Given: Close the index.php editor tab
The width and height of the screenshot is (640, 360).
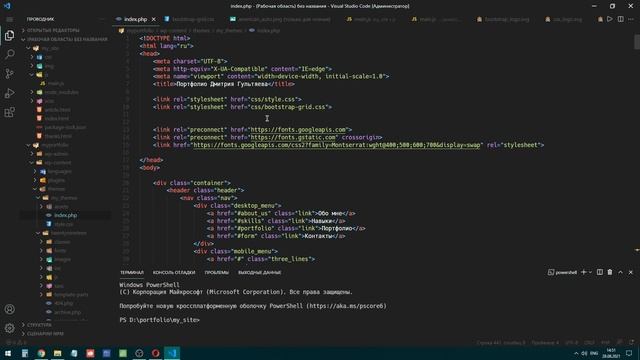Looking at the screenshot, I should [153, 19].
